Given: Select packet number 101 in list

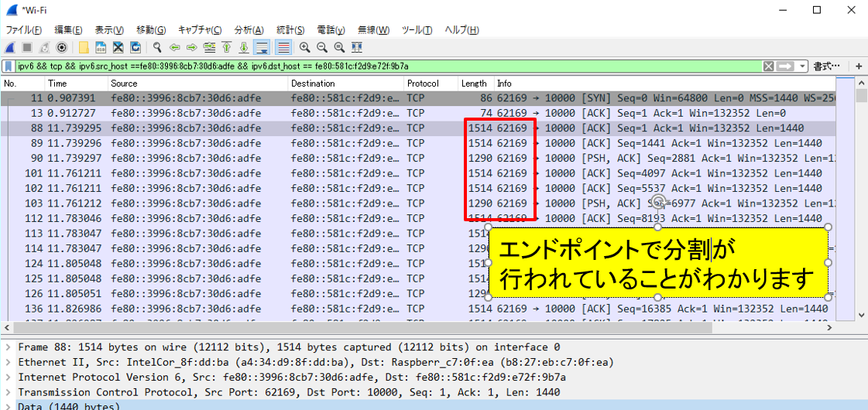Looking at the screenshot, I should click(x=232, y=173).
